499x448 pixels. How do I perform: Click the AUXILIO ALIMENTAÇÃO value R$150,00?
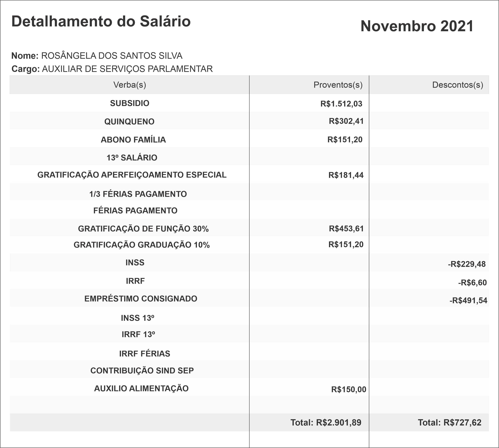coord(349,389)
